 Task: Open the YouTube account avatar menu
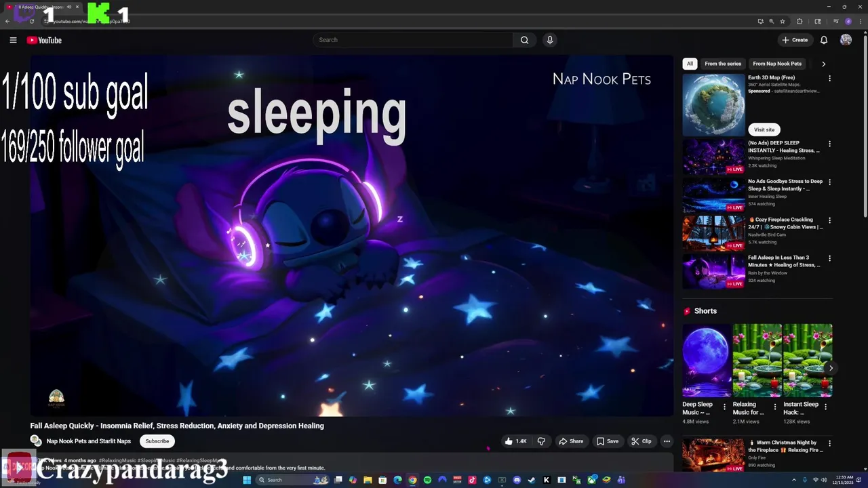pos(846,40)
